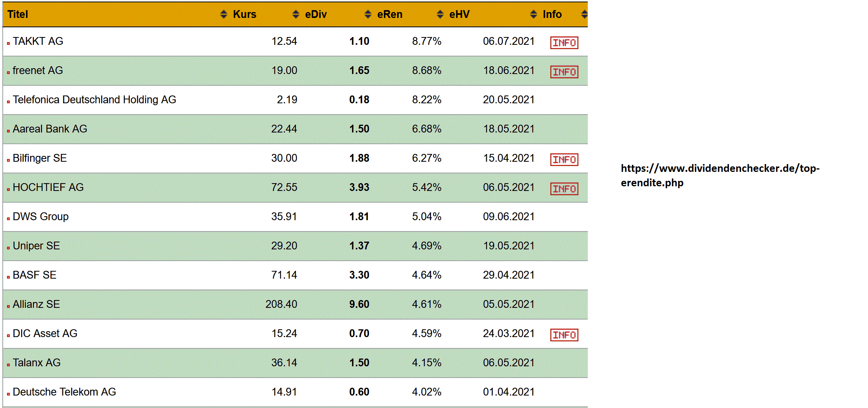Open the TAKKT AG stock link
This screenshot has width=868, height=408.
38,41
